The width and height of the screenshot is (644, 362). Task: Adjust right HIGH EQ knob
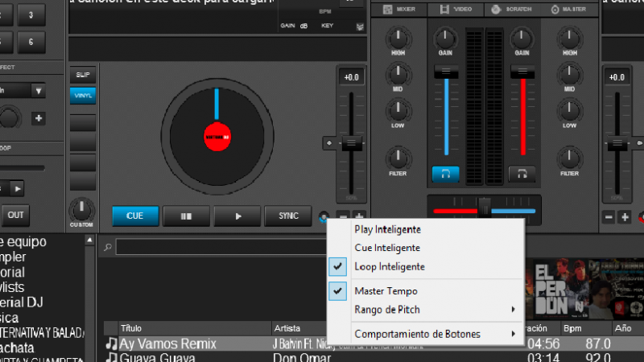(x=569, y=39)
